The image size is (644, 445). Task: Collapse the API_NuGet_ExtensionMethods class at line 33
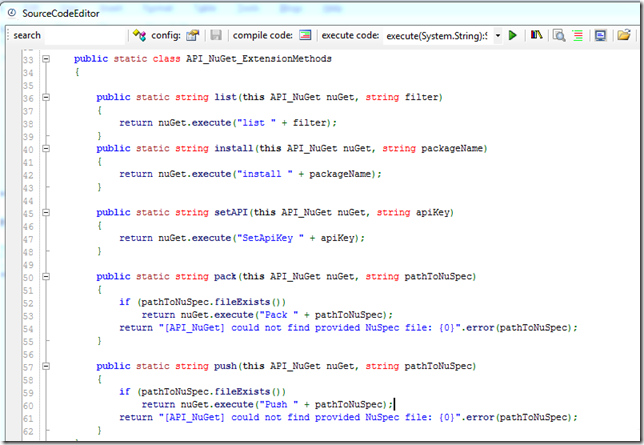point(46,59)
